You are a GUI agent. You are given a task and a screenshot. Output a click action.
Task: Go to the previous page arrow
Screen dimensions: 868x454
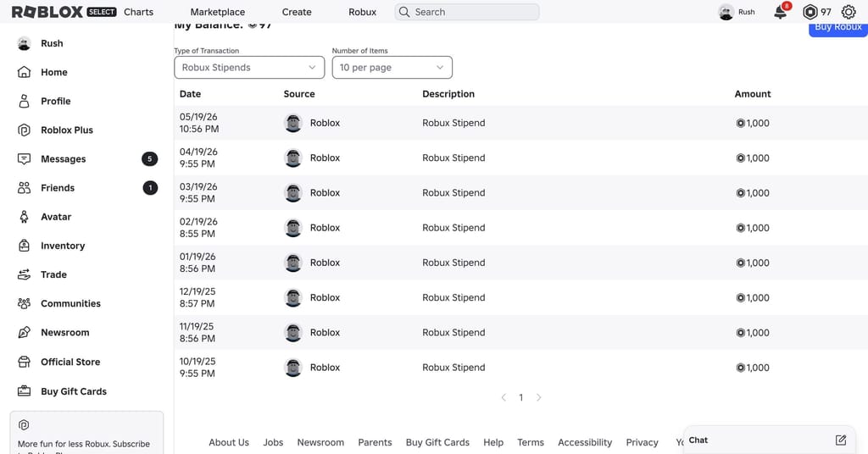504,397
